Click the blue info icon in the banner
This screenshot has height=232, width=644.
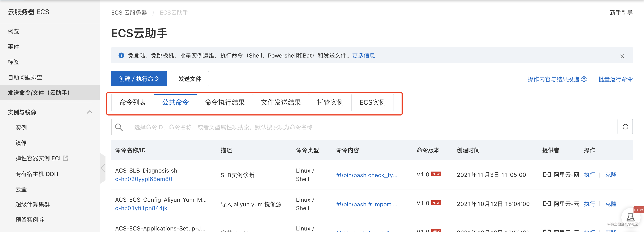pos(121,55)
